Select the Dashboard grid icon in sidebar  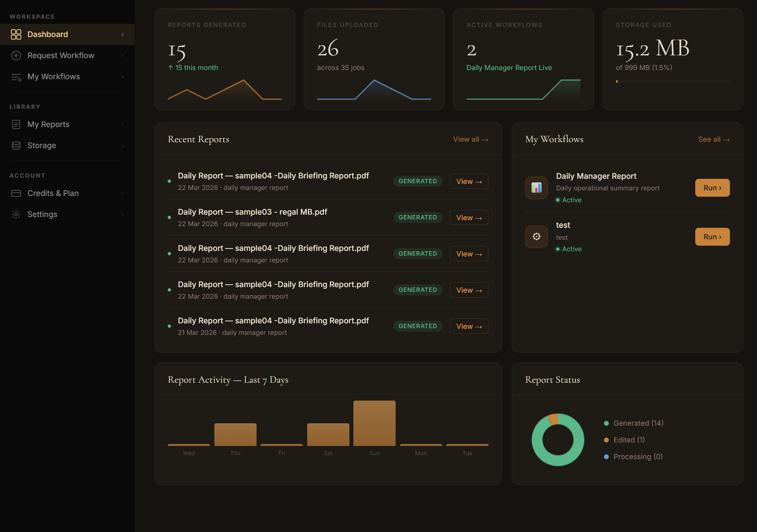(x=16, y=34)
